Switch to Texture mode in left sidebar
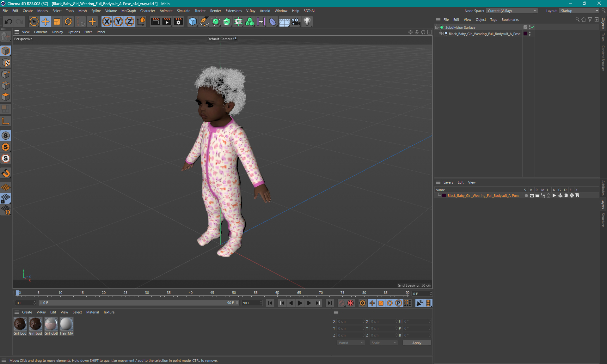Viewport: 607px width, 364px height. 6,63
